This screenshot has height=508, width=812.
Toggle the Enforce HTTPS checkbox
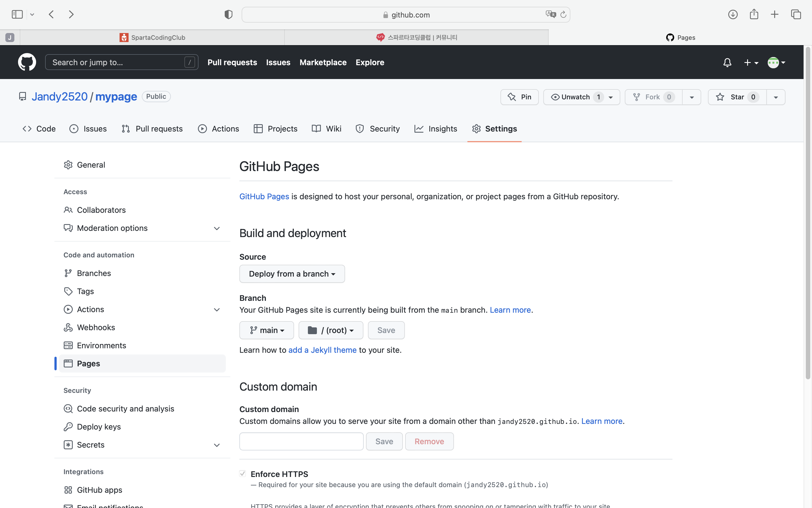[x=242, y=474]
